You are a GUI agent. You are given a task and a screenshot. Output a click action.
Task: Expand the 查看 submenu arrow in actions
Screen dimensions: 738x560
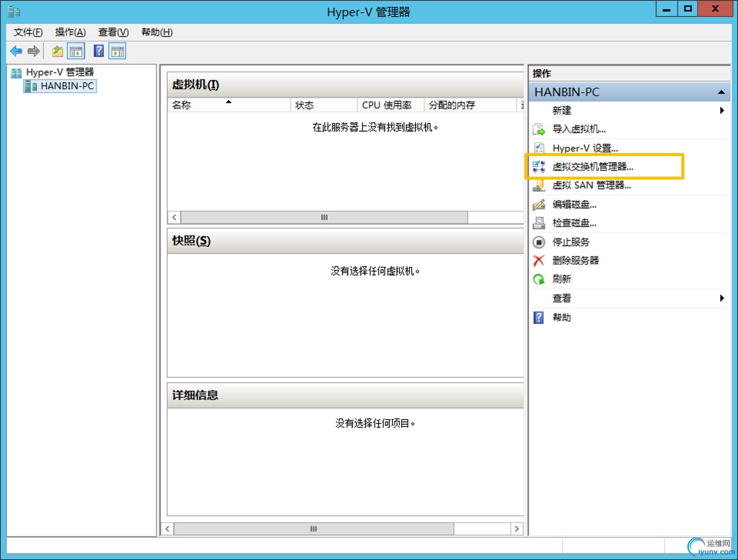point(722,298)
